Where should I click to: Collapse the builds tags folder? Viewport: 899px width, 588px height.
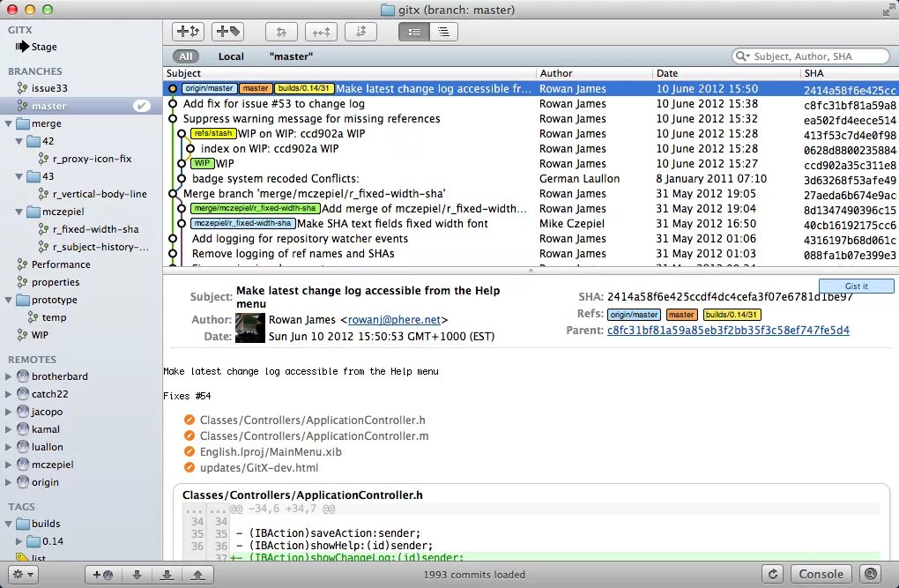pos(9,524)
